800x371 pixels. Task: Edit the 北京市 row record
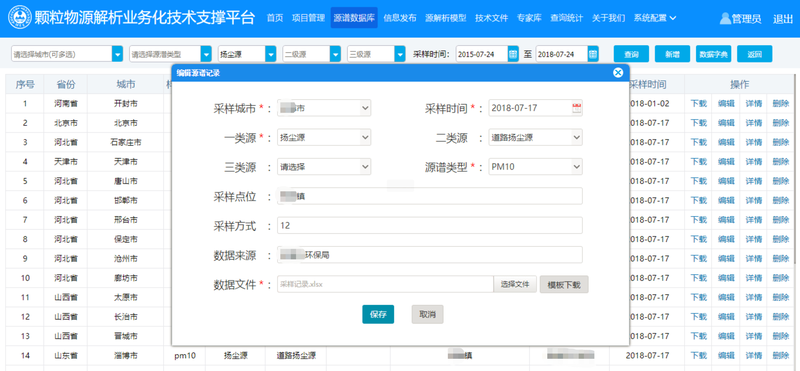point(726,123)
